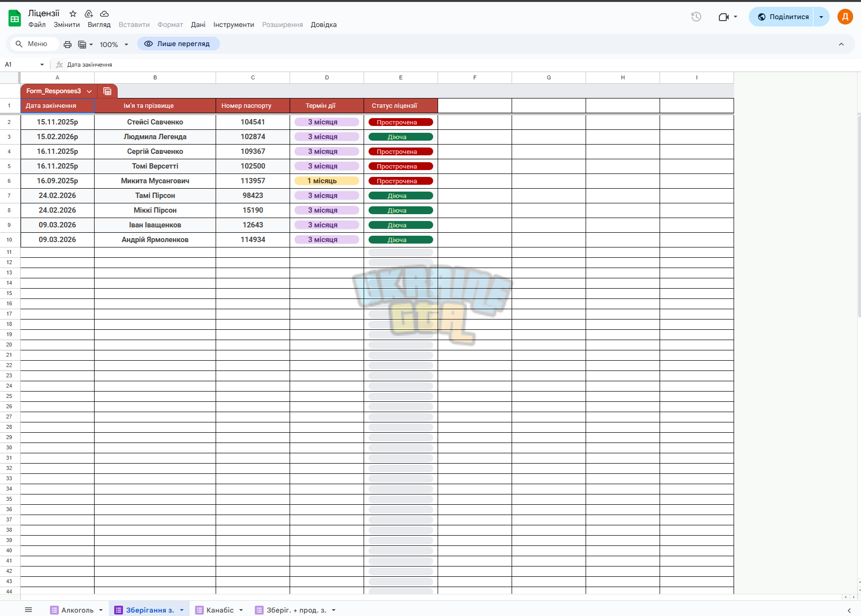This screenshot has width=861, height=616.
Task: Click the vertical scrollbar on the right
Action: click(x=859, y=216)
